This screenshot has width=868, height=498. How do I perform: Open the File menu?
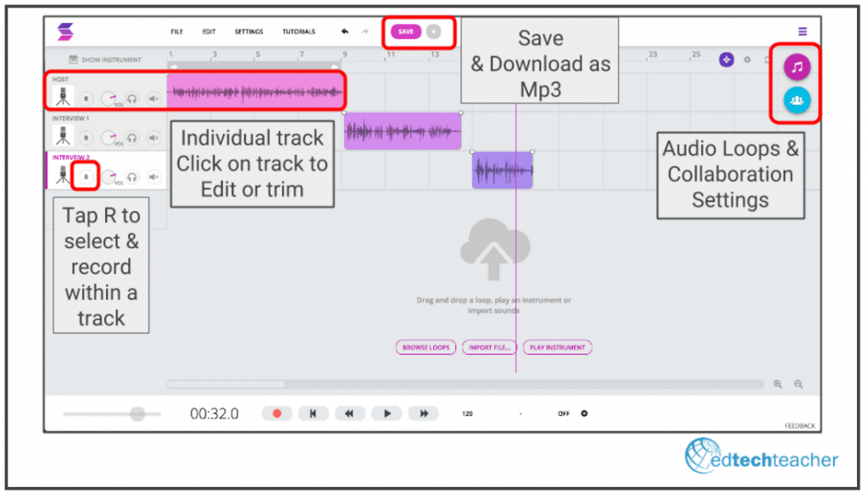[x=176, y=32]
